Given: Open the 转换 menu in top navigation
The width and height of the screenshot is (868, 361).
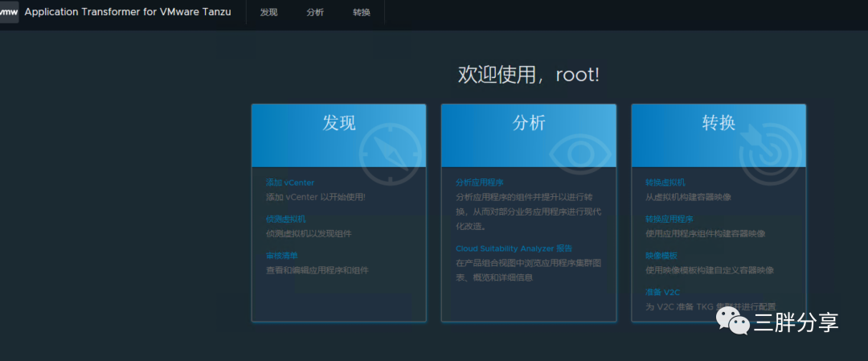Looking at the screenshot, I should tap(362, 12).
